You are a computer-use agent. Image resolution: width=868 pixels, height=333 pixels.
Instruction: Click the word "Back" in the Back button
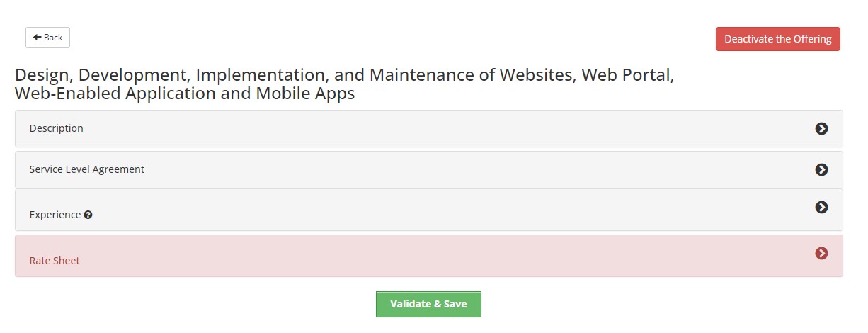point(53,38)
